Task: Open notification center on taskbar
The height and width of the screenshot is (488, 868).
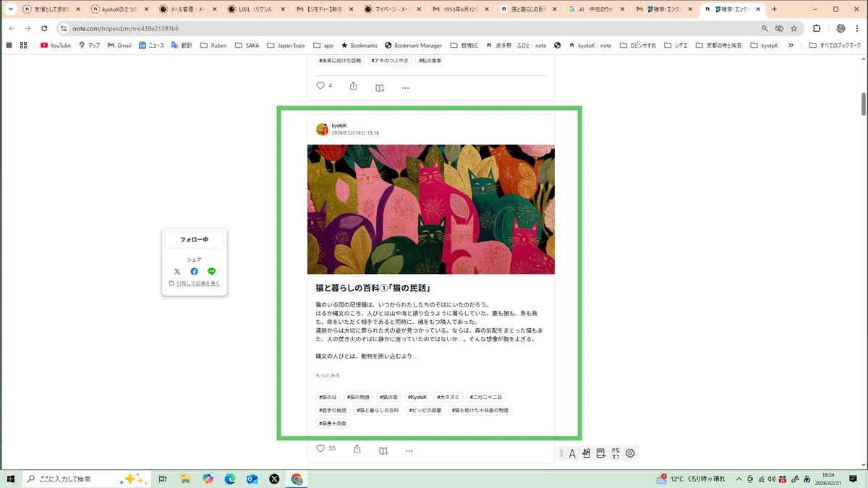Action: [x=854, y=479]
